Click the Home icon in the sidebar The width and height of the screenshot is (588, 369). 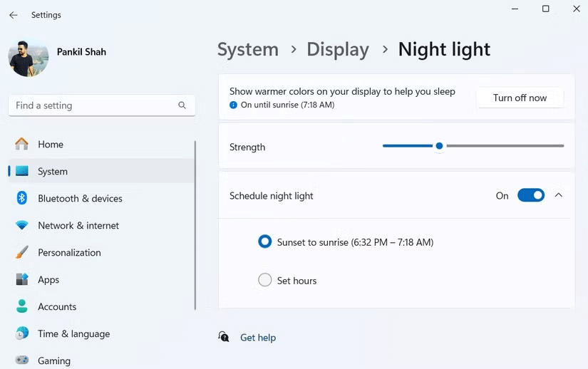(22, 144)
